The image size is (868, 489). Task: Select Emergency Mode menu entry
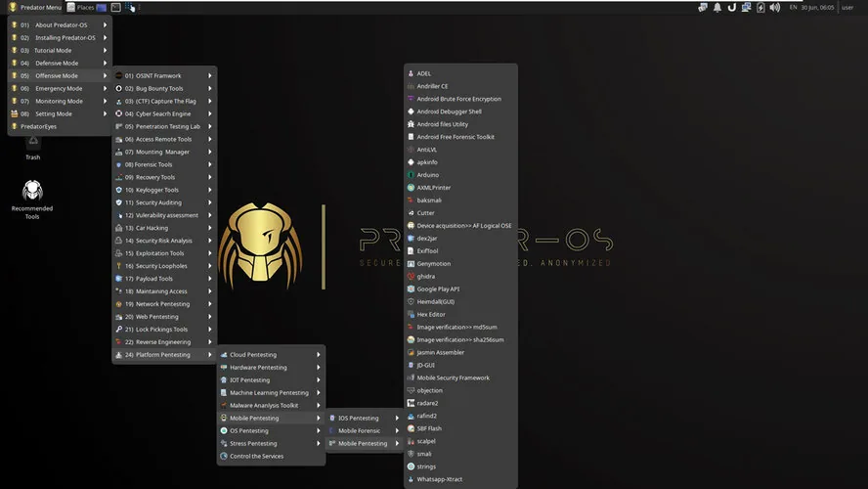[x=60, y=89]
